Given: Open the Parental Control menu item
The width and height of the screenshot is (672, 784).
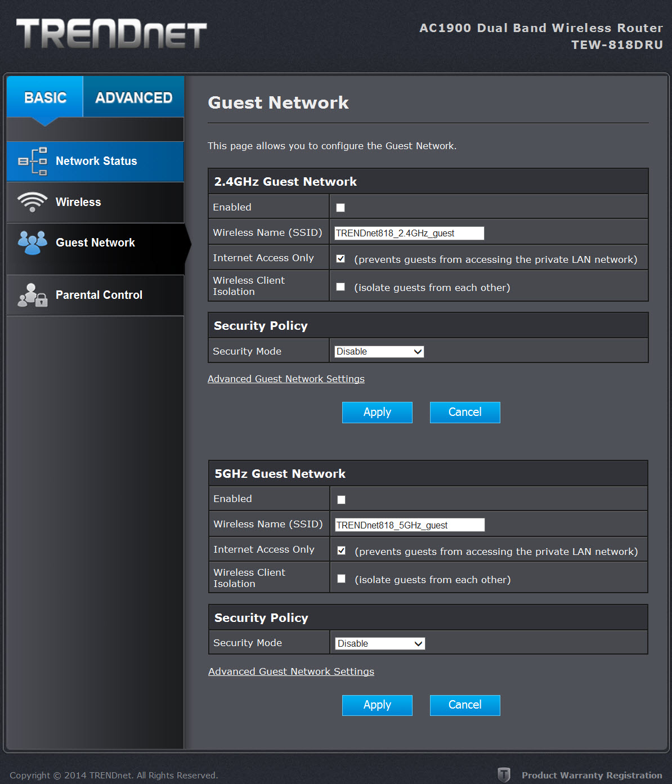Looking at the screenshot, I should (x=96, y=295).
